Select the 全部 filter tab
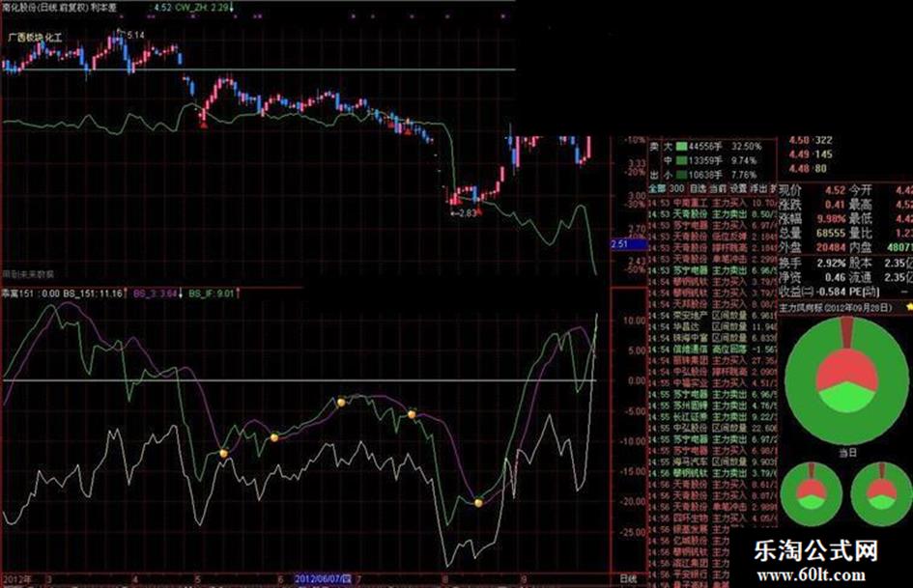 click(657, 188)
